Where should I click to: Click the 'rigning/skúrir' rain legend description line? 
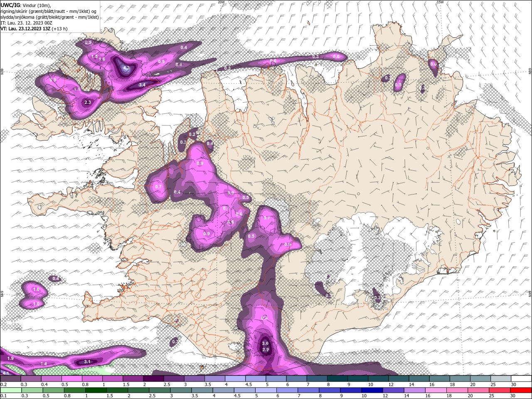pyautogui.click(x=48, y=11)
